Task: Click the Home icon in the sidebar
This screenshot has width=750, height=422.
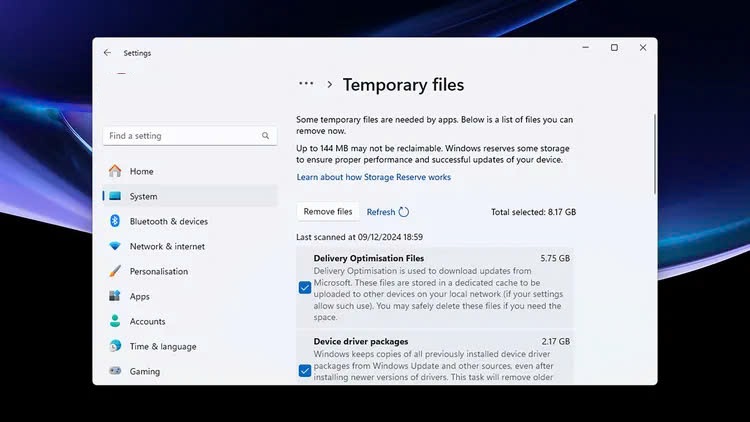Action: 115,171
